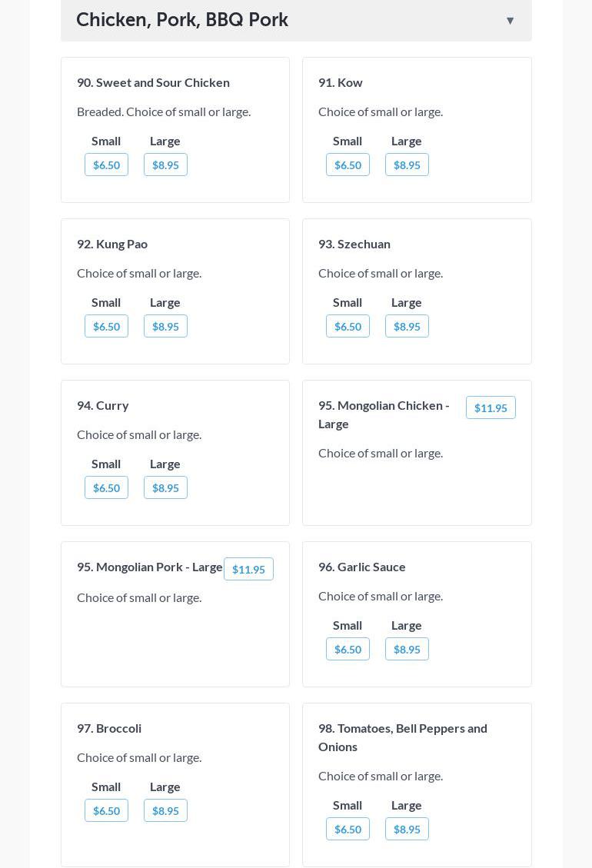Choose large Kow price button
This screenshot has width=592, height=868.
407,165
